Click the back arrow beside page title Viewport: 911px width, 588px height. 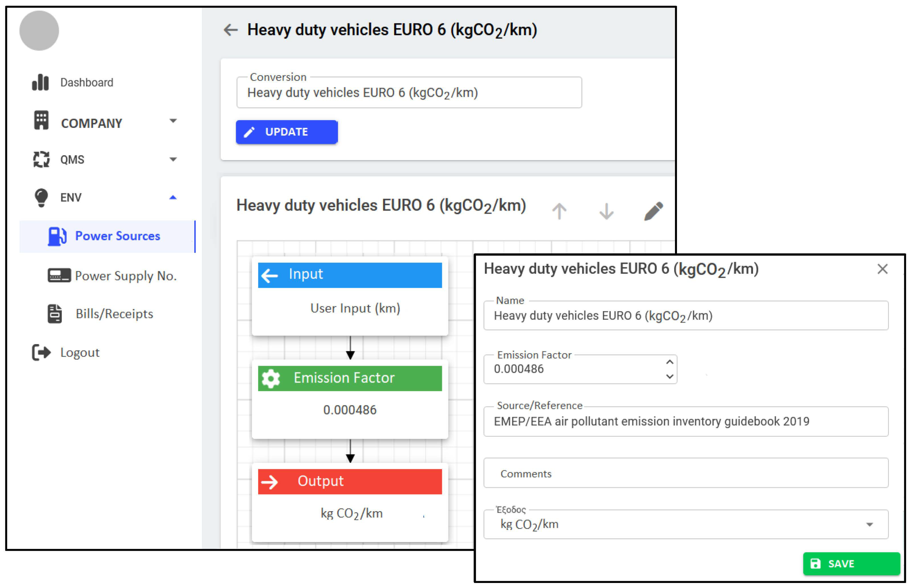click(x=230, y=30)
